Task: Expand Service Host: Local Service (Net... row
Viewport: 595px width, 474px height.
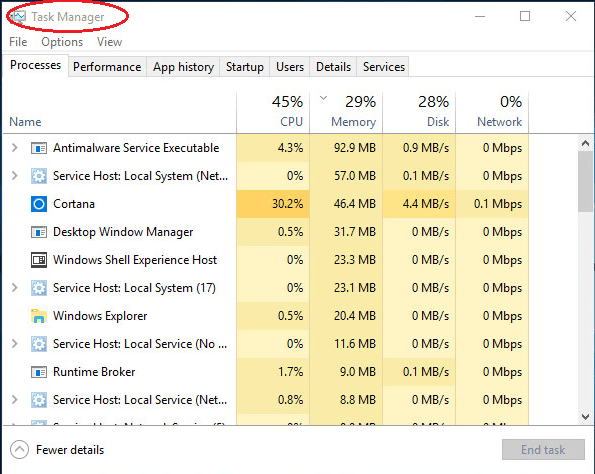Action: [x=14, y=400]
